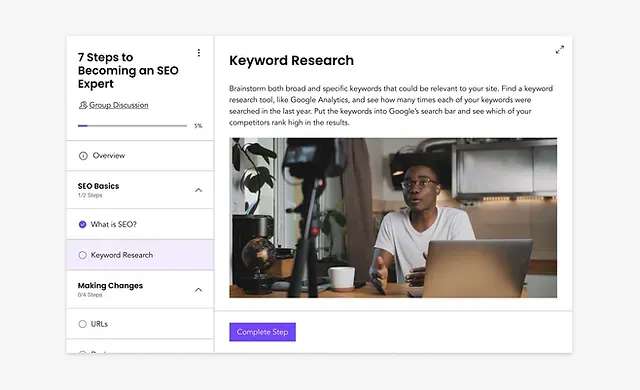Viewport: 640px width, 390px height.
Task: Click the 1/2 Steps counter under SEO Basics
Action: pos(90,195)
